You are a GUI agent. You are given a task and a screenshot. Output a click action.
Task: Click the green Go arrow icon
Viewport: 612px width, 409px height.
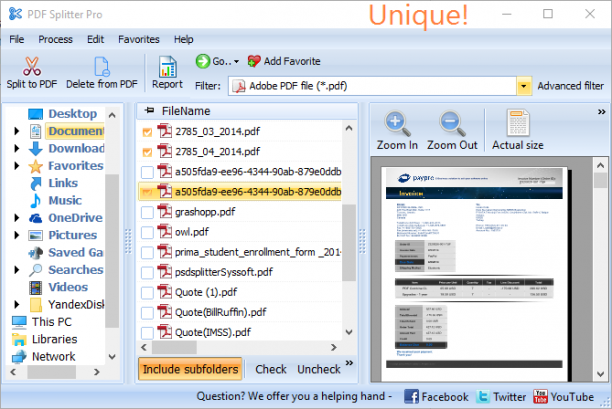[x=203, y=61]
